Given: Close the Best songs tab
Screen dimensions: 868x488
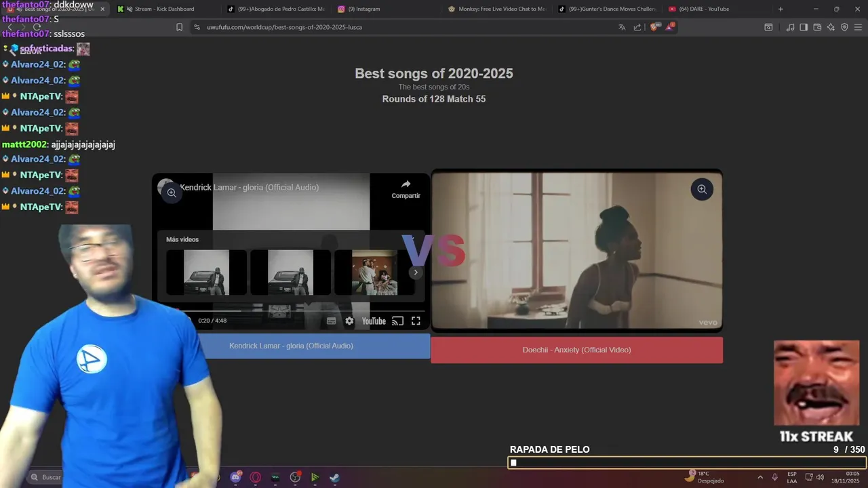Looking at the screenshot, I should coord(102,9).
